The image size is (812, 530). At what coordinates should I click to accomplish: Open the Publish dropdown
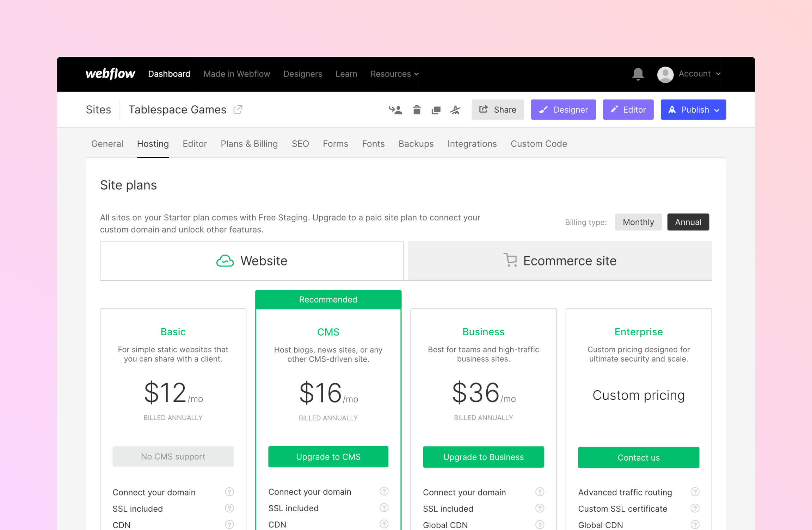[x=693, y=110]
